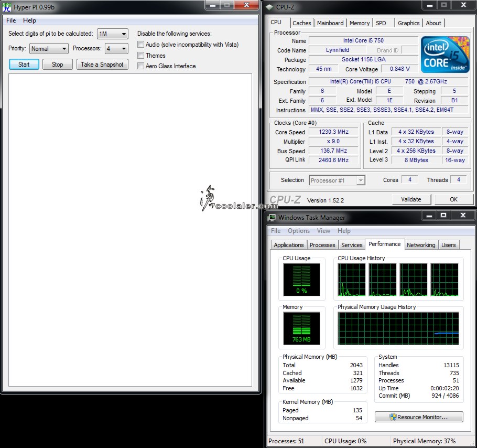The height and width of the screenshot is (448, 477).
Task: Switch to the Networking tab in Task Manager
Action: pos(421,245)
